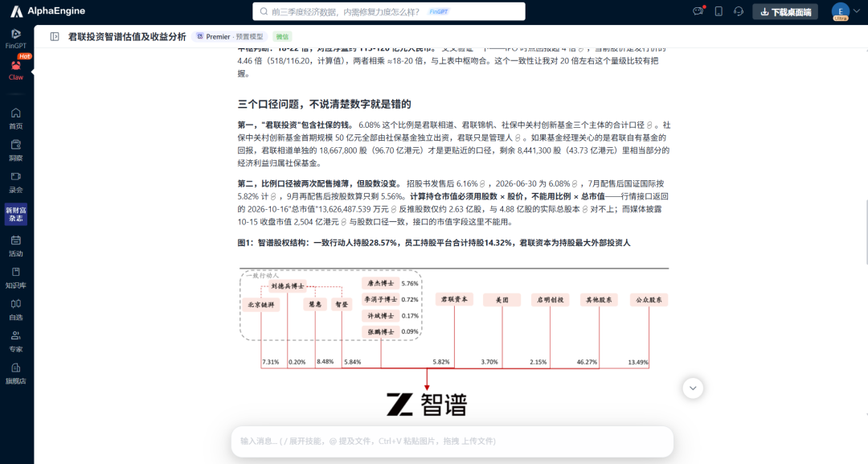Open the 知识库 knowledge base
The height and width of the screenshot is (464, 868).
[x=15, y=278]
